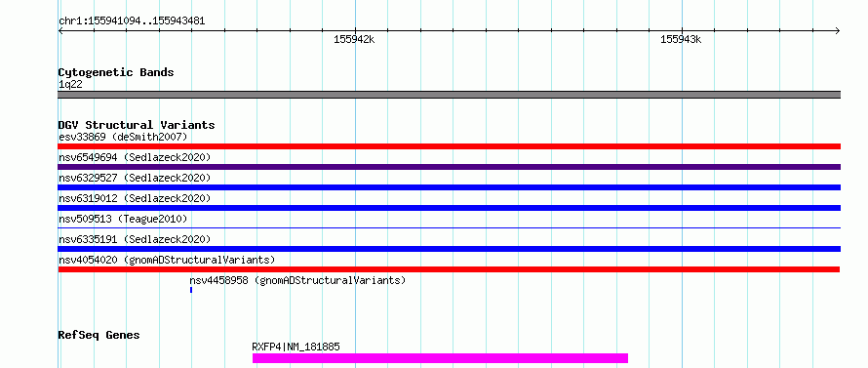The image size is (868, 368).
Task: Click the right arrowhead of the ruler
Action: coord(838,30)
